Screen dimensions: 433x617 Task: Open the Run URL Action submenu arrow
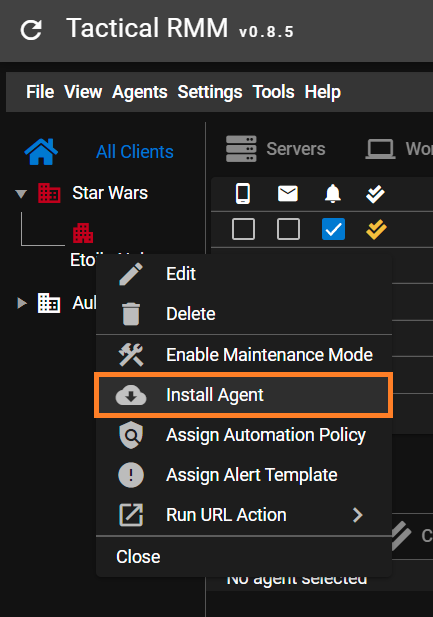point(357,515)
